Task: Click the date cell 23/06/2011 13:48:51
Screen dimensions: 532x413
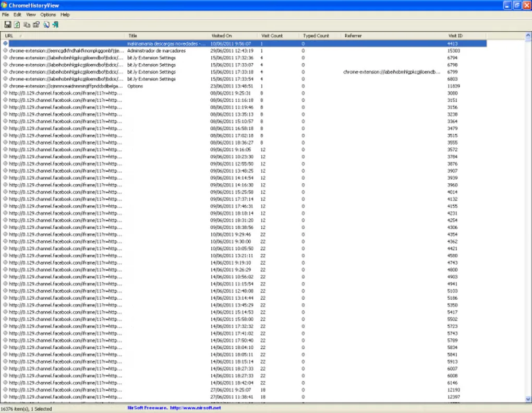Action: tap(232, 86)
